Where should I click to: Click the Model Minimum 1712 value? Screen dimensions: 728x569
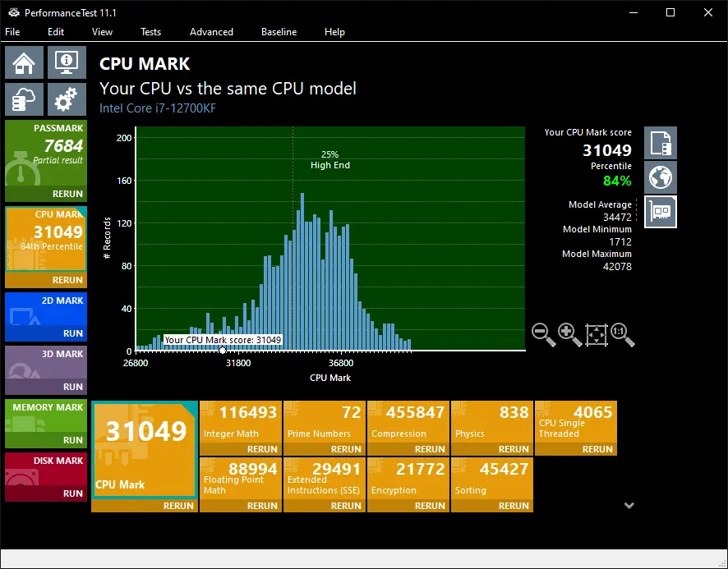click(x=620, y=241)
